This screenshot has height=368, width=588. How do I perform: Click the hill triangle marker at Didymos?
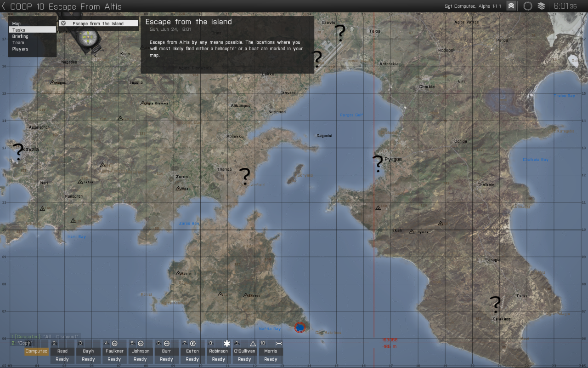[x=412, y=231]
